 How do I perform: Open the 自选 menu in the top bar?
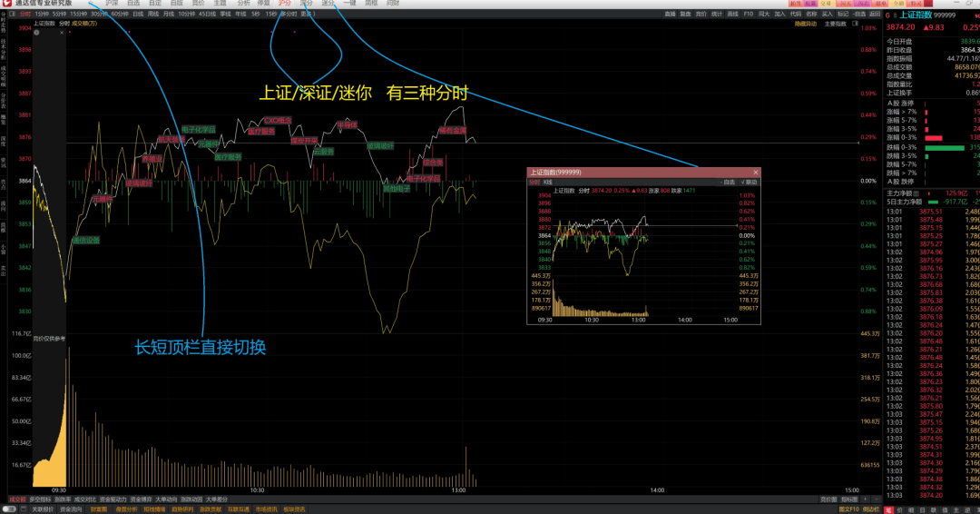click(133, 3)
